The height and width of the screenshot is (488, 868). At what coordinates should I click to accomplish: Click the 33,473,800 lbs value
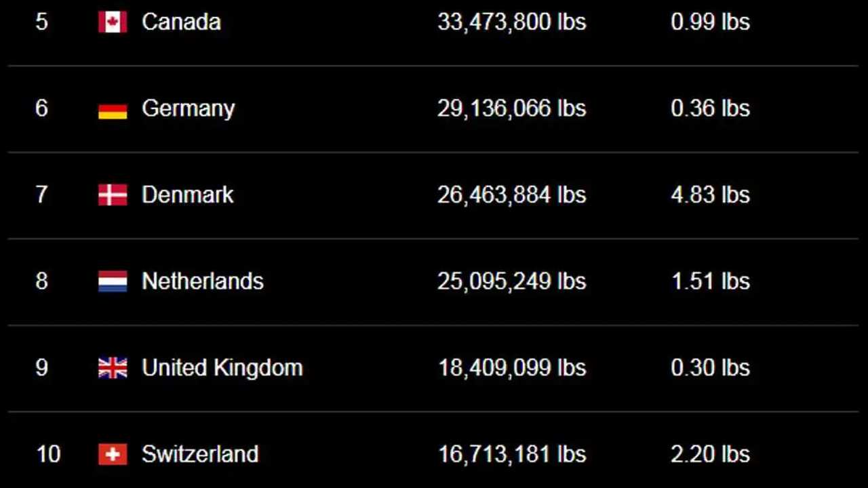[x=511, y=22]
